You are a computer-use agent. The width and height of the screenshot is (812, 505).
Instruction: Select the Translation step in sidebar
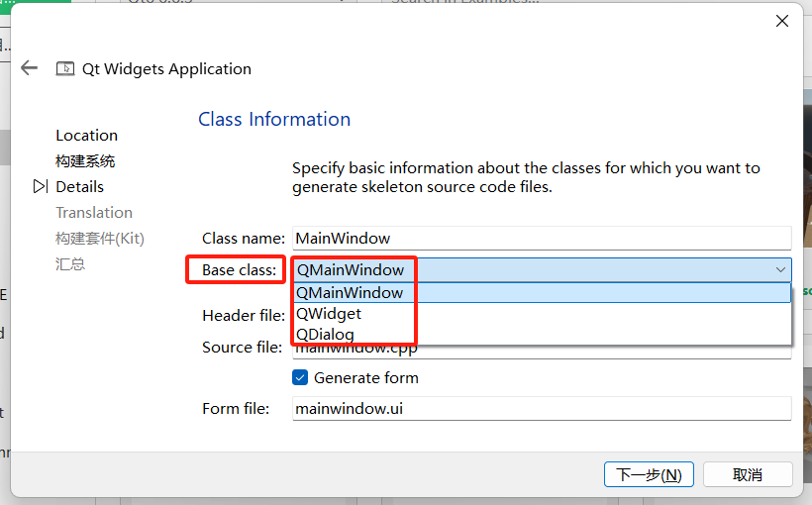point(94,212)
